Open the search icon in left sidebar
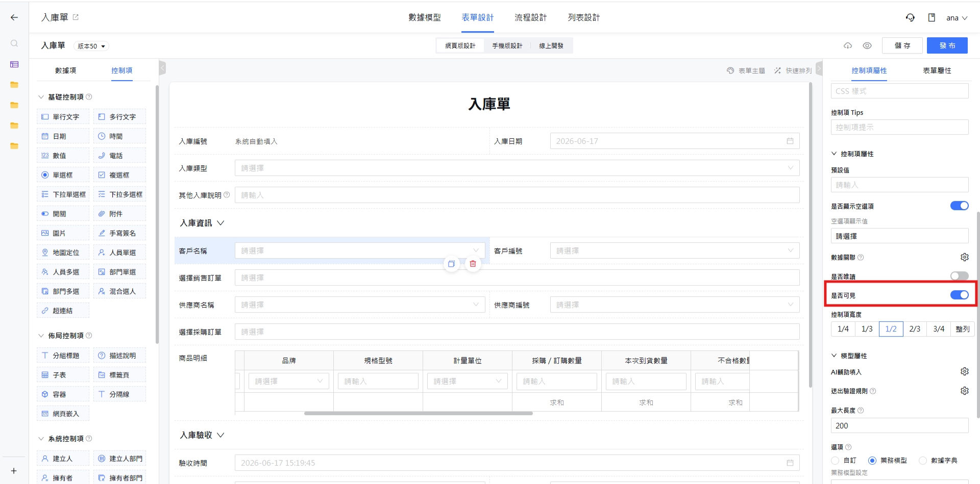The height and width of the screenshot is (484, 980). click(x=14, y=43)
